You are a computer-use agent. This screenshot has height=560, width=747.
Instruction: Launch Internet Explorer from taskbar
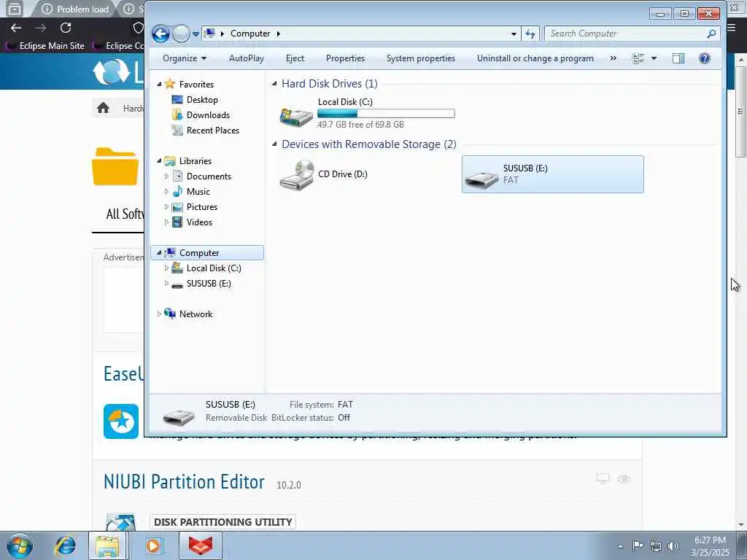click(65, 545)
